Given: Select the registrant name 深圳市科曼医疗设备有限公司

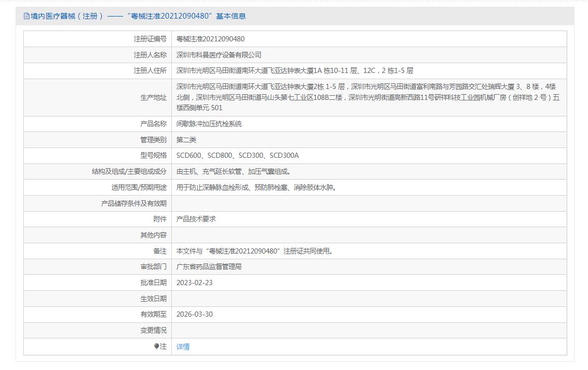Looking at the screenshot, I should pyautogui.click(x=218, y=55).
